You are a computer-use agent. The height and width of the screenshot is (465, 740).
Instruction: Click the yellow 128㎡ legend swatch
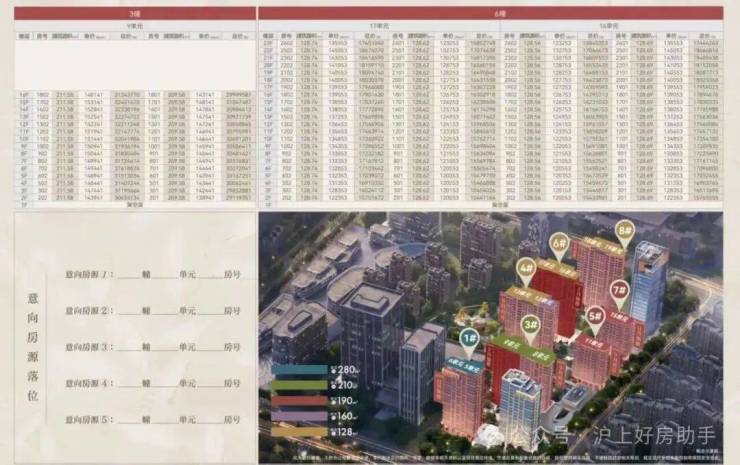(300, 432)
